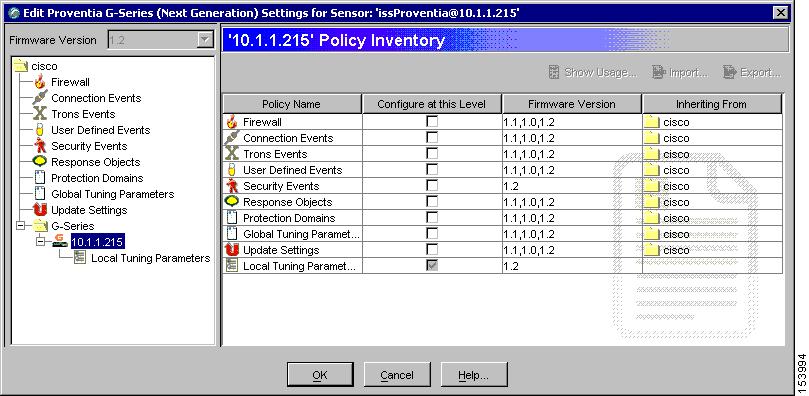Check Configure at this Level for Protection Domains
The width and height of the screenshot is (809, 396).
[432, 218]
